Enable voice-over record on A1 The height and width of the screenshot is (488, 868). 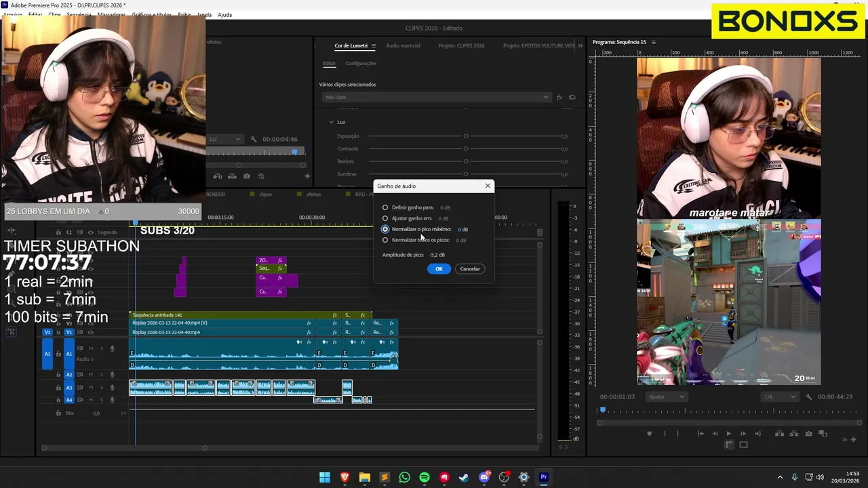113,348
